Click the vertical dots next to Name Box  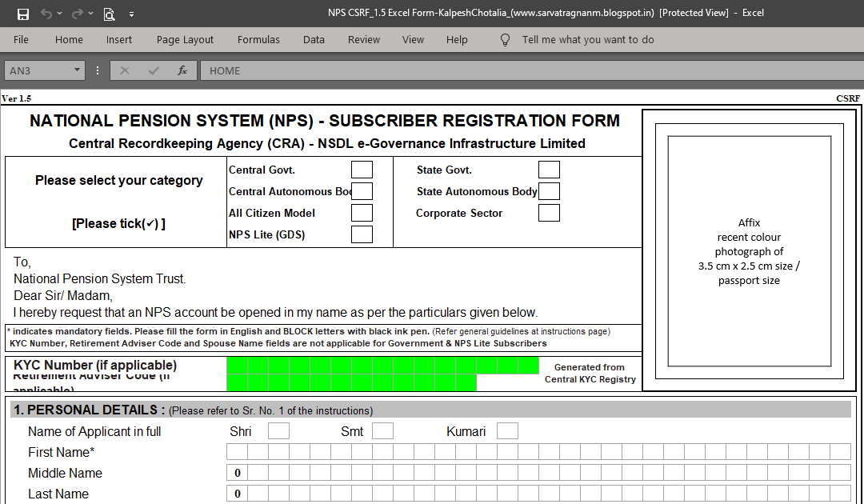(x=97, y=70)
